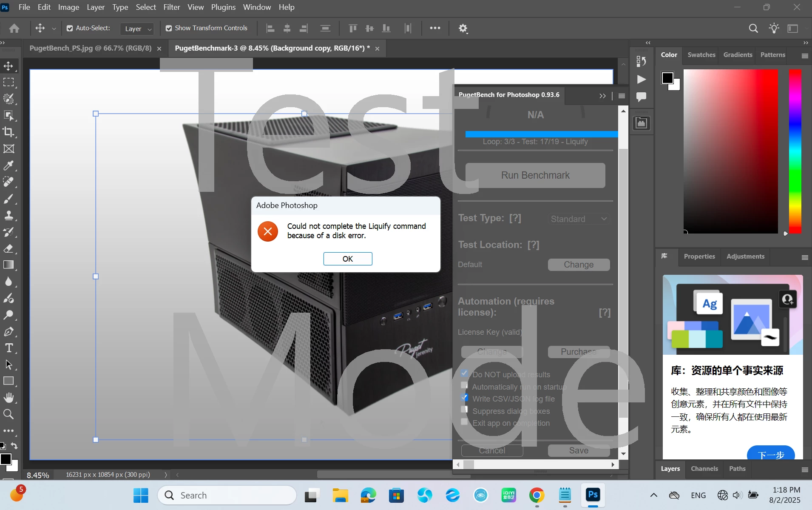Click the Run Benchmark button

pyautogui.click(x=535, y=175)
